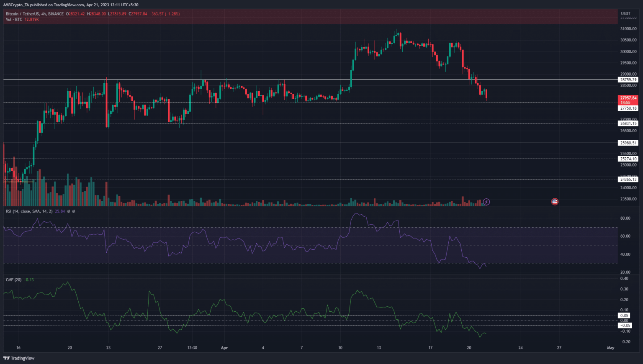The width and height of the screenshot is (643, 364).
Task: Click the 26831.15 support level label
Action: (x=628, y=123)
